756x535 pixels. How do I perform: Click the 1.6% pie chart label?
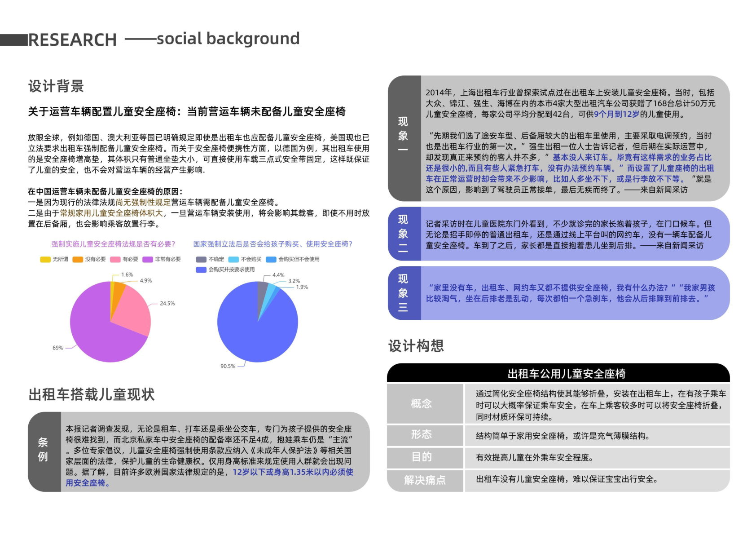pos(127,274)
